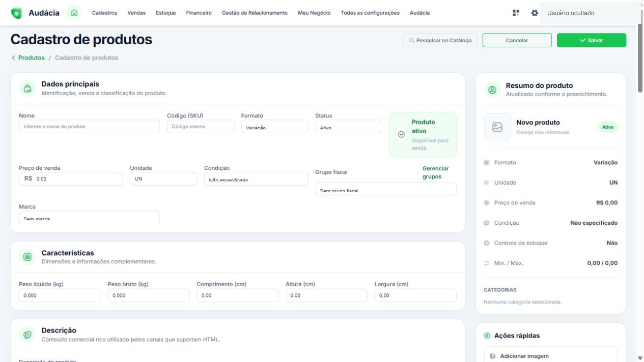
Task: Click the Mín. / Máx. summary icon
Action: coord(487,263)
